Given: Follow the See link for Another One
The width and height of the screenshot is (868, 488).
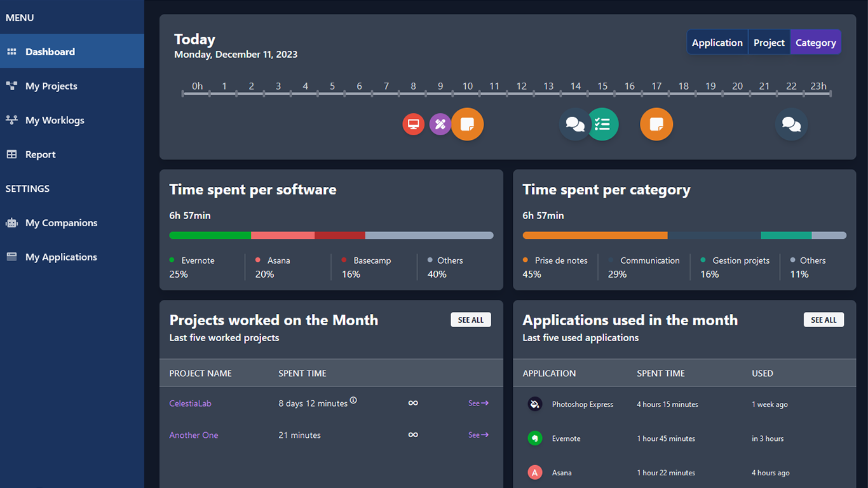Looking at the screenshot, I should pos(478,435).
